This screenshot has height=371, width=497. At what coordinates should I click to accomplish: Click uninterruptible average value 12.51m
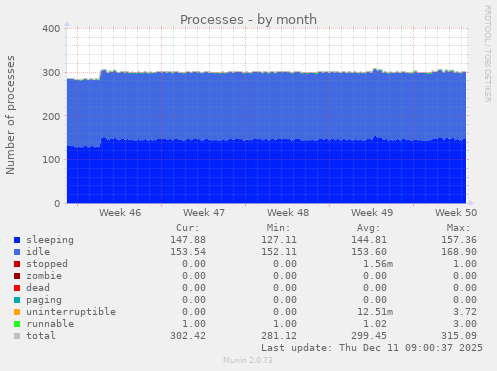pyautogui.click(x=375, y=312)
